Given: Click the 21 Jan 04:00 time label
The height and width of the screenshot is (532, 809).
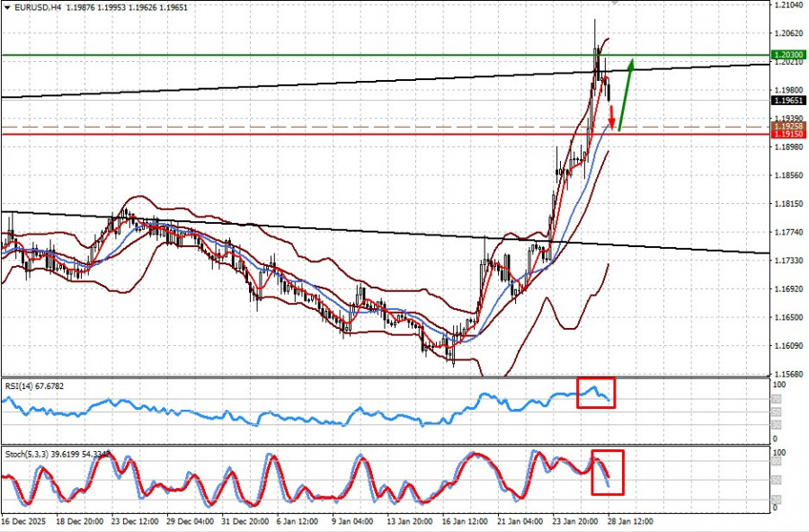Looking at the screenshot, I should (520, 521).
